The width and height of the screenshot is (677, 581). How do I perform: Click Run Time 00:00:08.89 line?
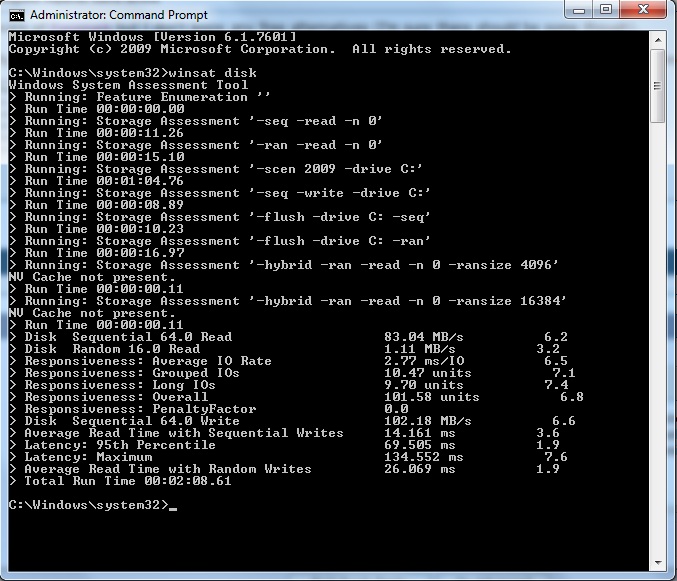[96, 205]
